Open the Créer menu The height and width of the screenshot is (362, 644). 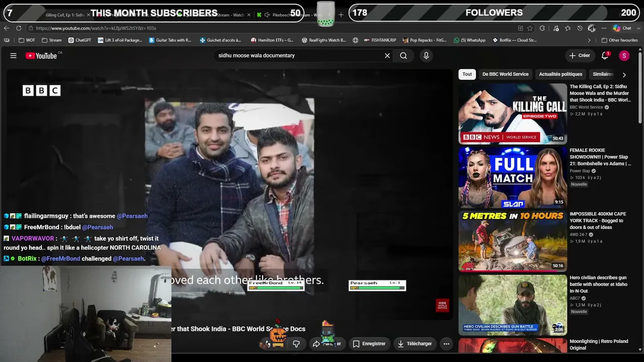pos(580,56)
